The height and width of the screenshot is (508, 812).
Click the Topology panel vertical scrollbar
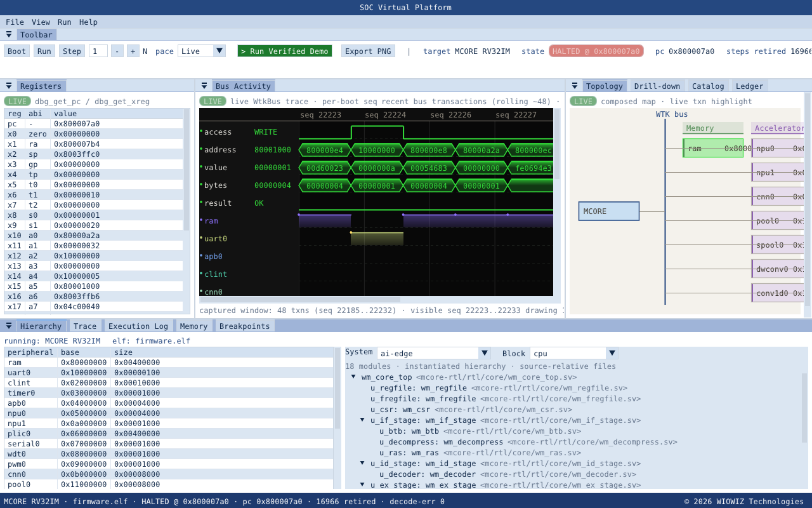tap(808, 200)
